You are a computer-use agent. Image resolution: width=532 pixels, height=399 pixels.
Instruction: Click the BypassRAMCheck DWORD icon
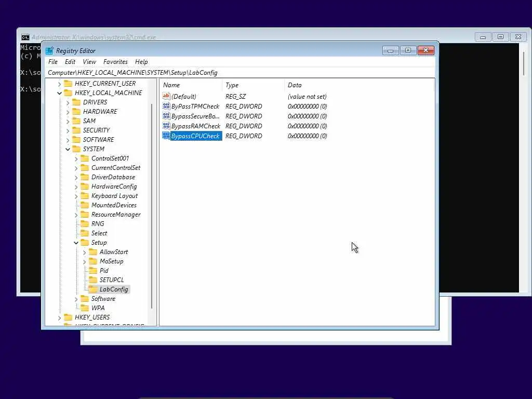click(166, 126)
